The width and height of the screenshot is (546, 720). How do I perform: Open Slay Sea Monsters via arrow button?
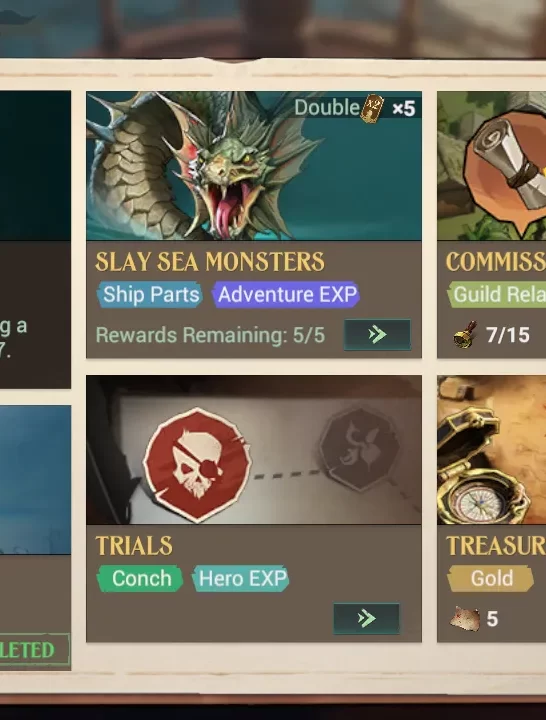click(x=377, y=335)
